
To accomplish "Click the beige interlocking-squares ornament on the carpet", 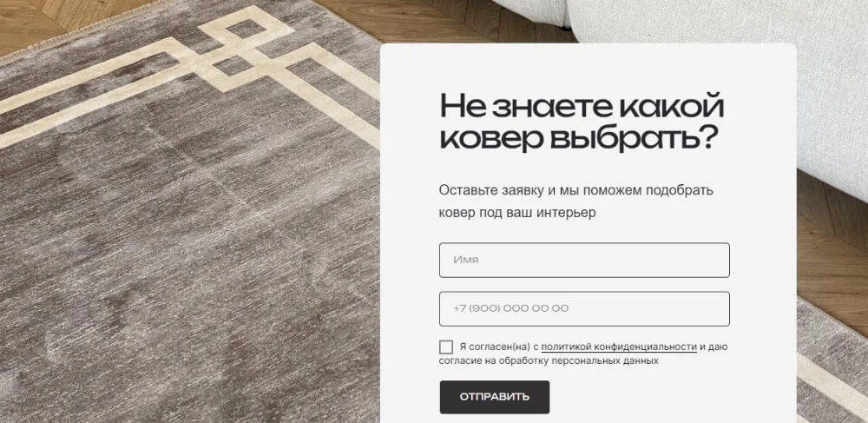I will point(244,49).
